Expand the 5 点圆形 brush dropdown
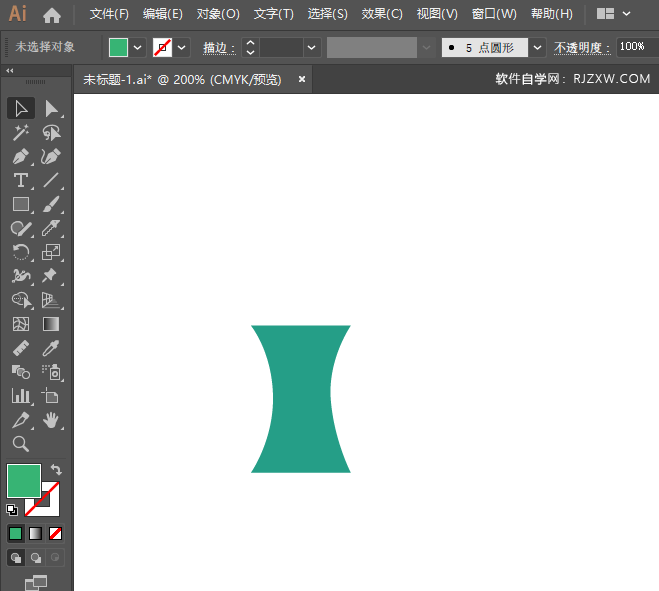Image resolution: width=659 pixels, height=591 pixels. [x=538, y=47]
